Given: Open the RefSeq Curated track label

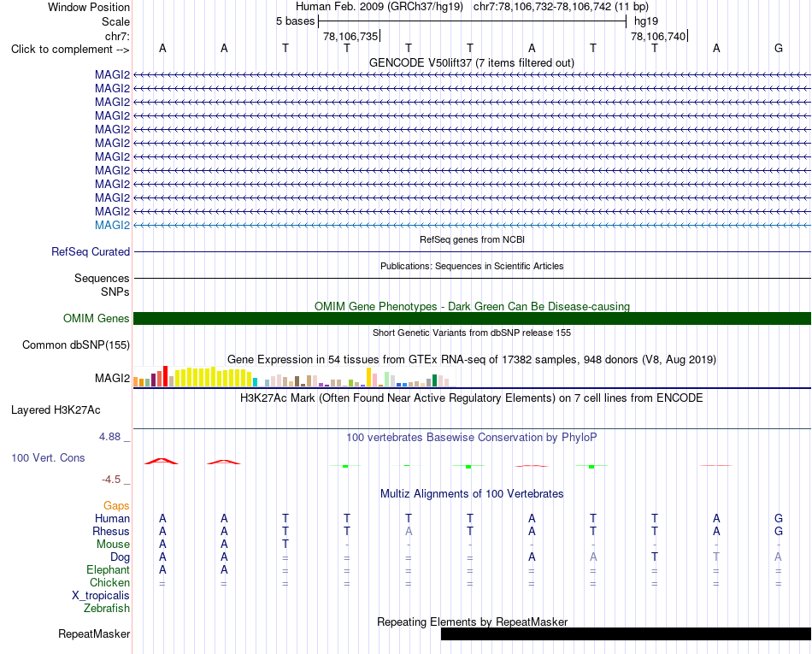Looking at the screenshot, I should [x=90, y=251].
